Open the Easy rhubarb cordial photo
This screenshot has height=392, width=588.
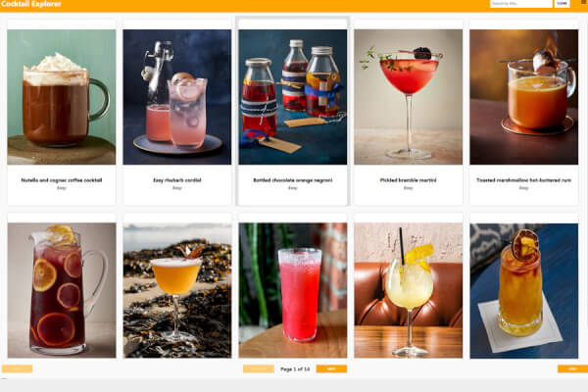[x=177, y=97]
